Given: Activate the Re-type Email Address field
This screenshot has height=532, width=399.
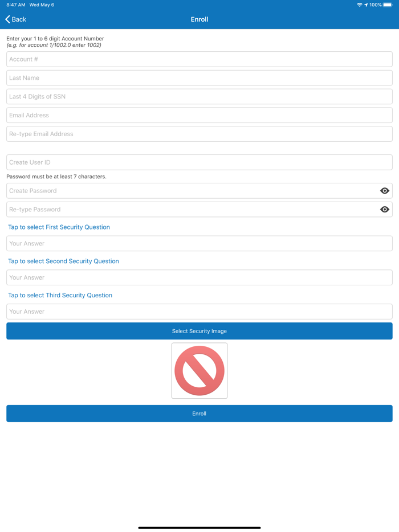Looking at the screenshot, I should [199, 134].
